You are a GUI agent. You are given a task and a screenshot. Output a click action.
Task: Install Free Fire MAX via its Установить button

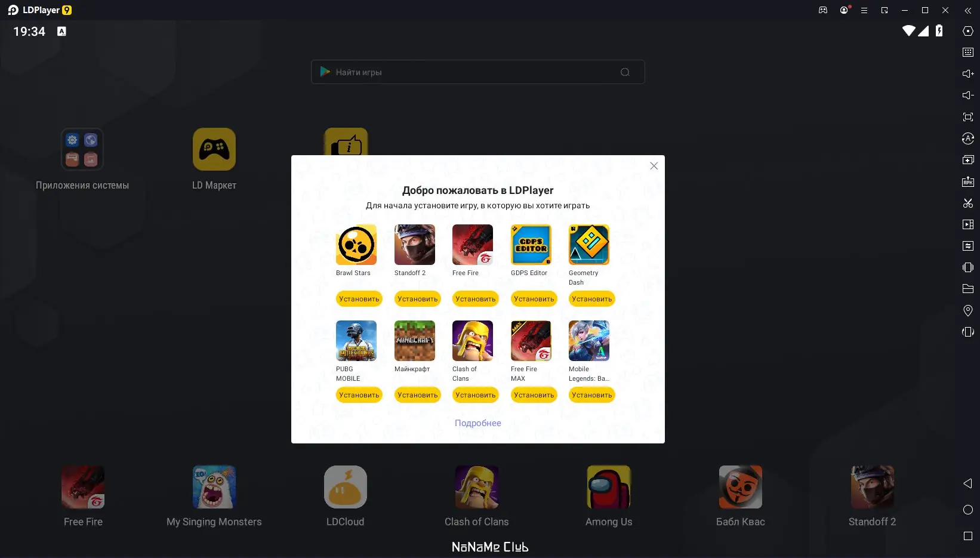coord(534,395)
